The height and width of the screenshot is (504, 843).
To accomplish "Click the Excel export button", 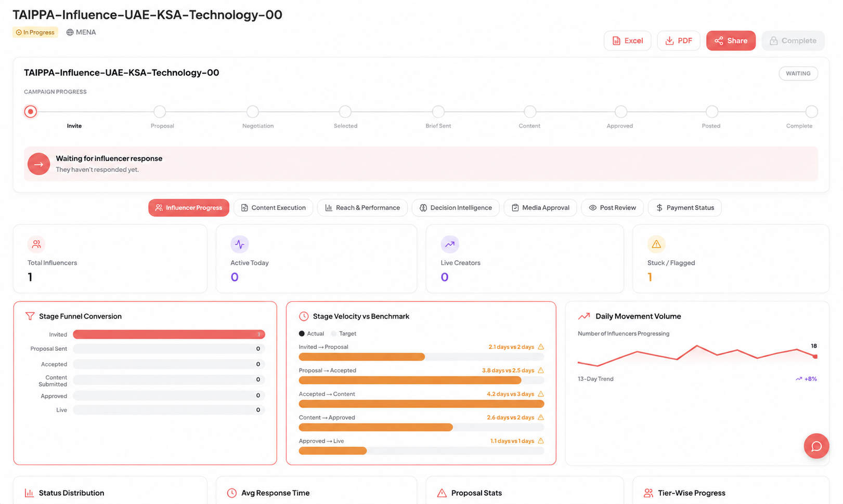I will (627, 41).
